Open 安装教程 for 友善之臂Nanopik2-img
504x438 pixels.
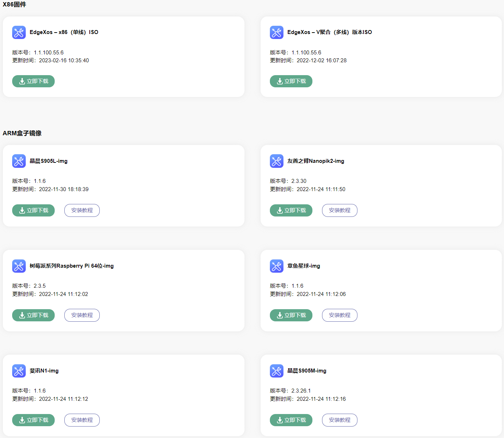tap(340, 210)
